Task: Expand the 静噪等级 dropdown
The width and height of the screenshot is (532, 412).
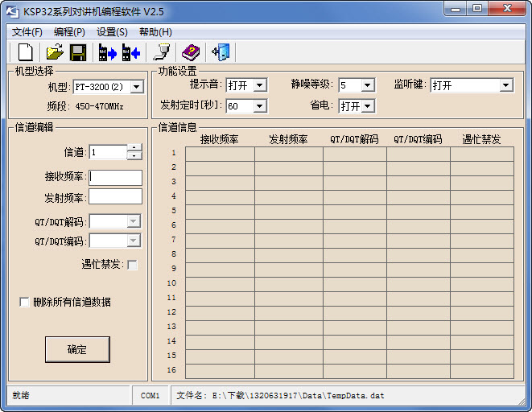Action: [367, 85]
